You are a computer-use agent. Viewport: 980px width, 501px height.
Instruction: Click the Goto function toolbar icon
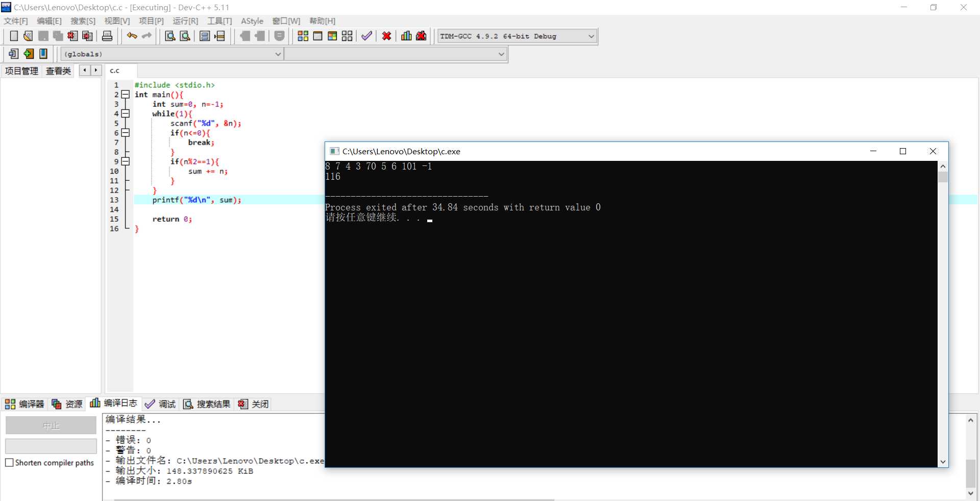[205, 36]
